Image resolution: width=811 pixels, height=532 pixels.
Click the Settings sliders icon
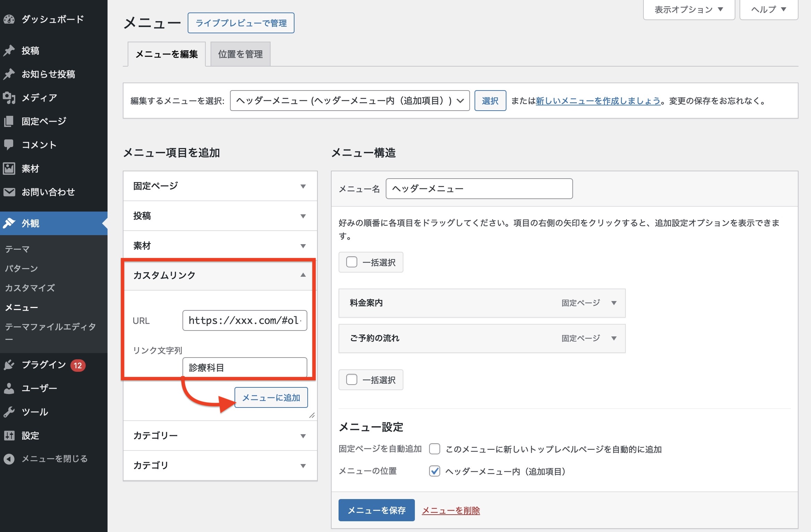point(9,435)
